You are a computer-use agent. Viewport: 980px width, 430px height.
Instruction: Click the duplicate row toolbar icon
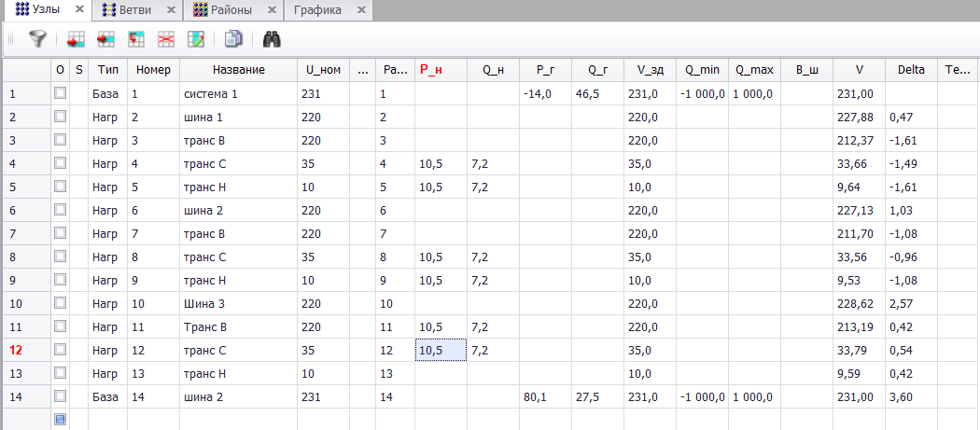click(136, 39)
